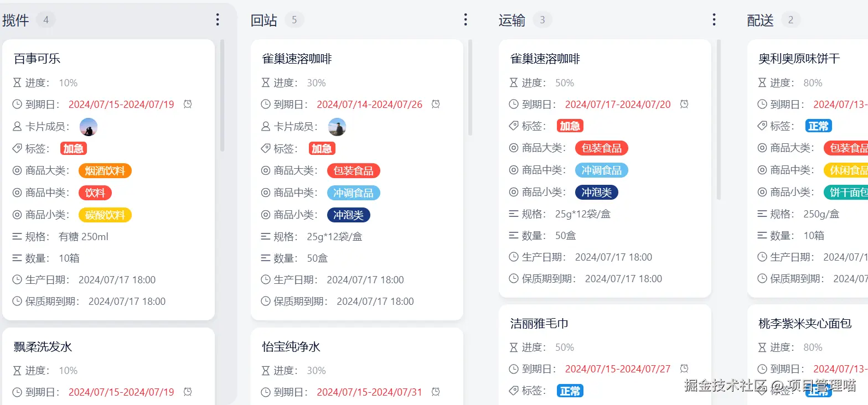This screenshot has height=405, width=868.
Task: Select the 揽件 column header
Action: [15, 20]
